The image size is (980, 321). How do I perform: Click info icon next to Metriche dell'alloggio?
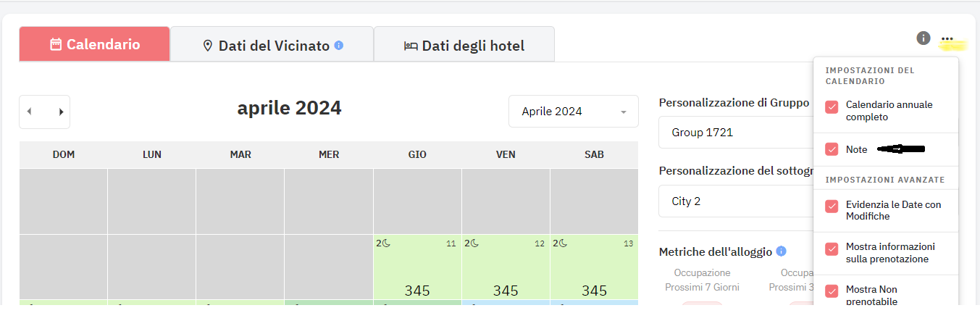[x=781, y=251]
